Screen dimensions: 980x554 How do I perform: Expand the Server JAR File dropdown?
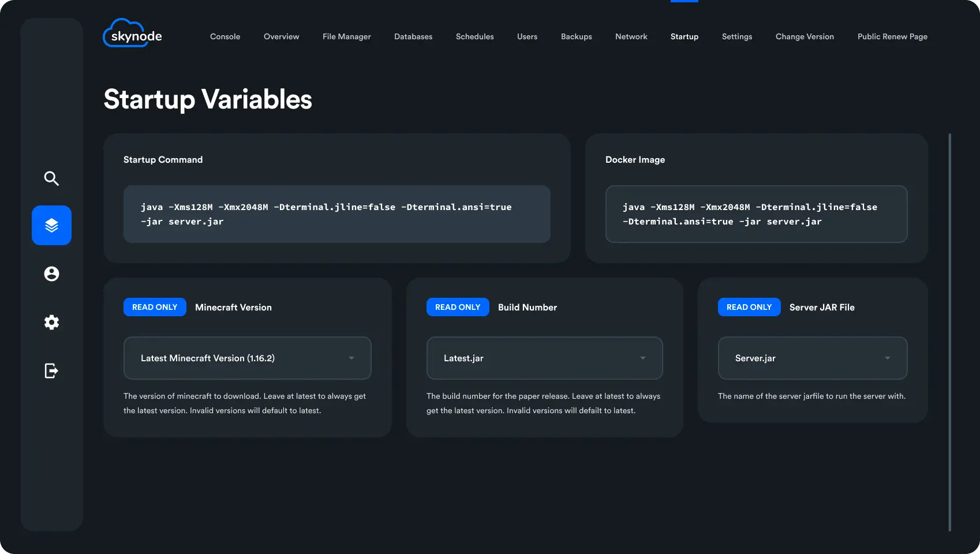point(812,358)
